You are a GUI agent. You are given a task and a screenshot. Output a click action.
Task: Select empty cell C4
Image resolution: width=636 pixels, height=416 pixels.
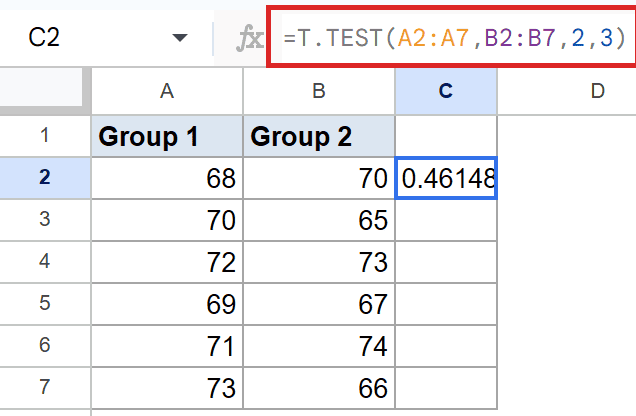(446, 262)
